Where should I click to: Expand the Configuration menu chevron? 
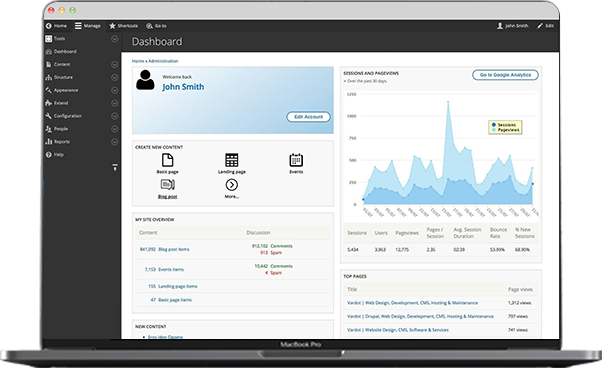114,116
